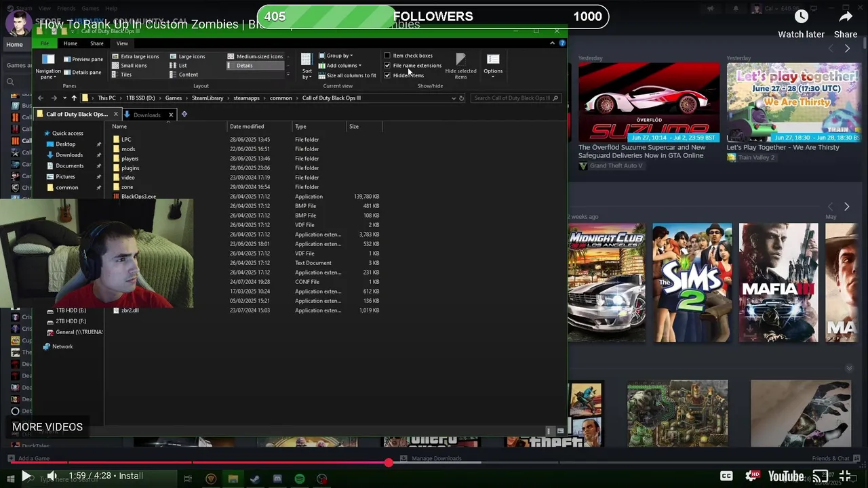Cast video with Chromecast icon
Screen dimensions: 868x488
coord(821,476)
